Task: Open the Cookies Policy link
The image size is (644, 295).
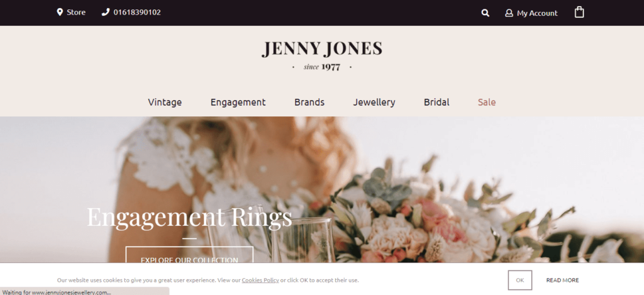Action: point(260,280)
